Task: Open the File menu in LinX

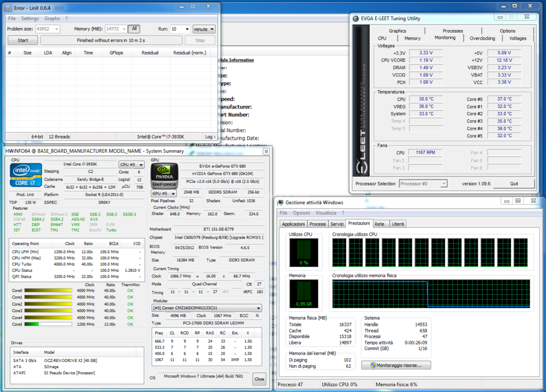Action: point(12,19)
